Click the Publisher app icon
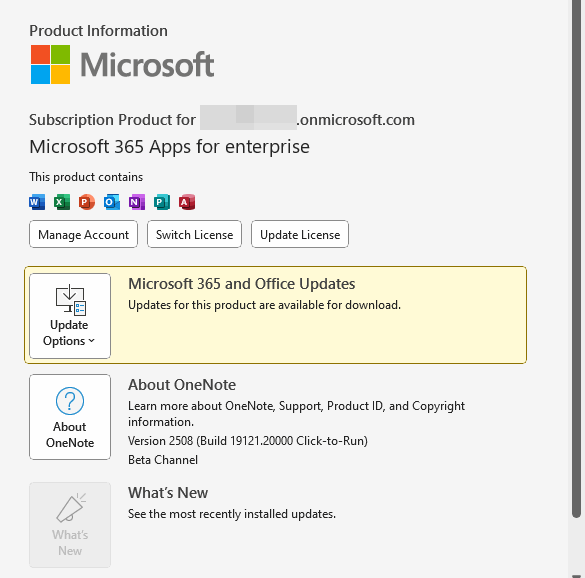Viewport: 585px width, 578px height. click(x=162, y=202)
